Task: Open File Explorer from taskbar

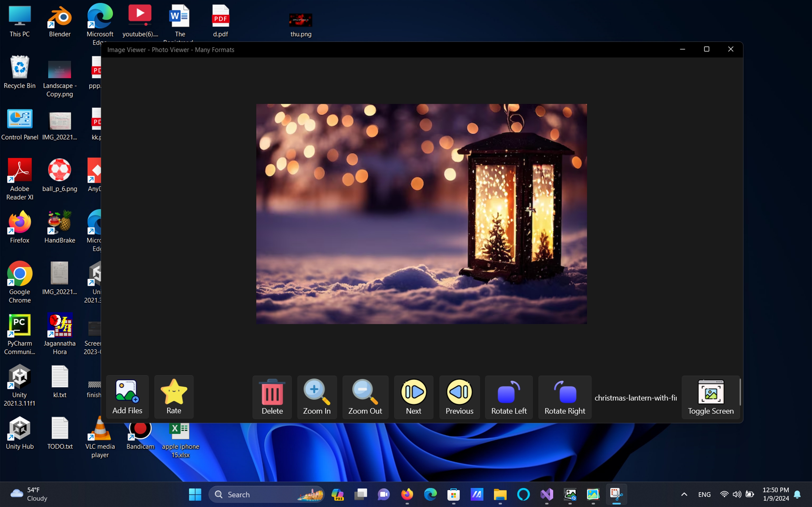Action: [x=500, y=494]
